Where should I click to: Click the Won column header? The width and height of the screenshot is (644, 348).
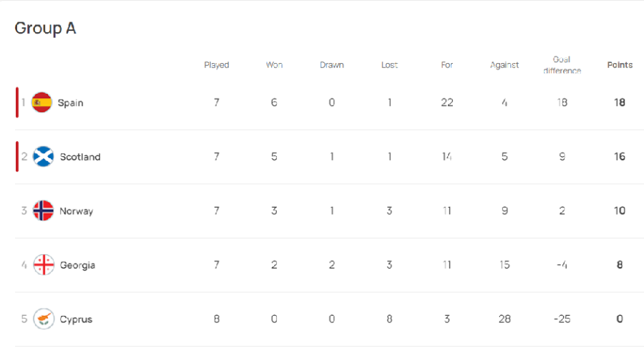274,65
